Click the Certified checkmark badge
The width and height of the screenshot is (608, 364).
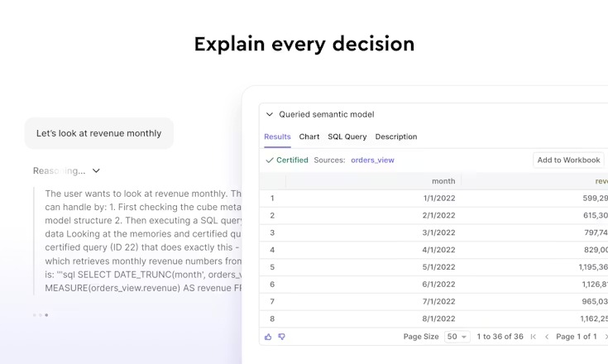287,160
